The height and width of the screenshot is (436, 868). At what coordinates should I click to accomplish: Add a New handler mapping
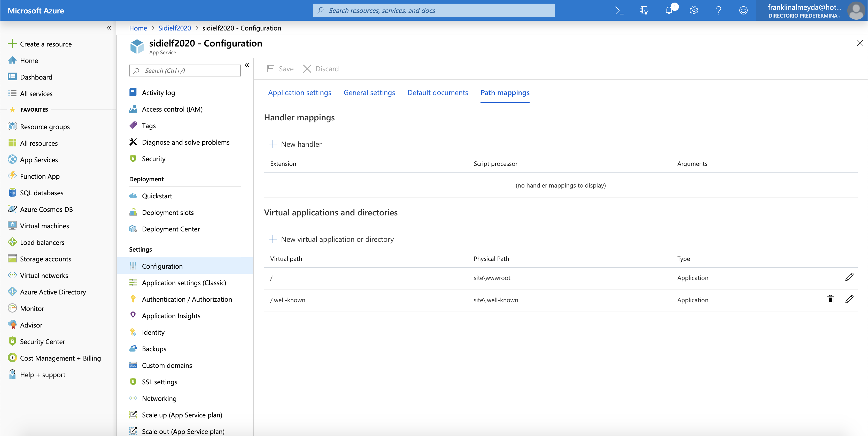296,144
